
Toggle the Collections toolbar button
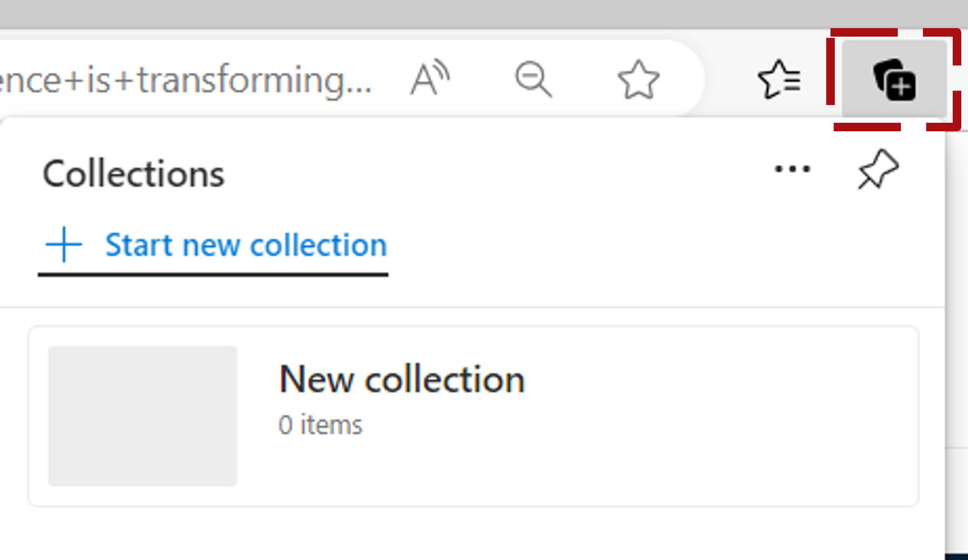[894, 79]
